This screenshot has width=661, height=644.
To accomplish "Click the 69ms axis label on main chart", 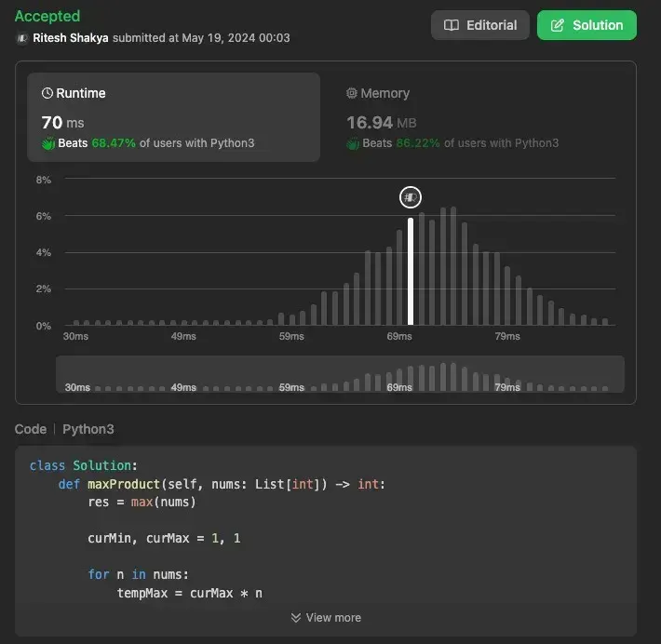I will coord(399,336).
